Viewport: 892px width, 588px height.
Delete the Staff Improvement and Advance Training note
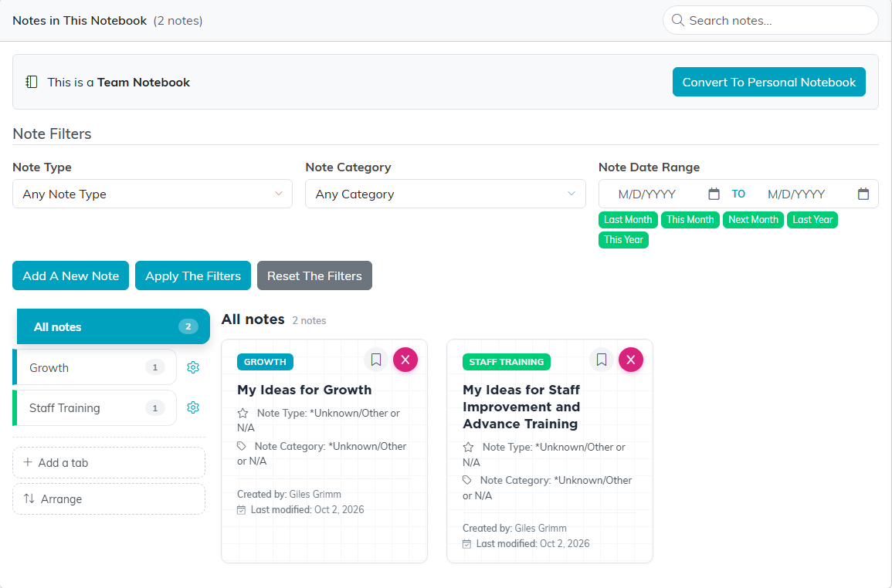(631, 360)
